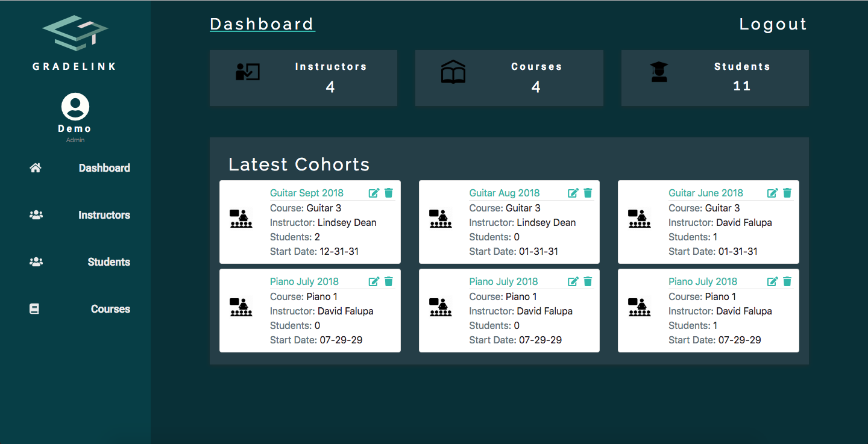Viewport: 868px width, 444px height.
Task: Click the Latest Cohorts heading
Action: tap(299, 164)
